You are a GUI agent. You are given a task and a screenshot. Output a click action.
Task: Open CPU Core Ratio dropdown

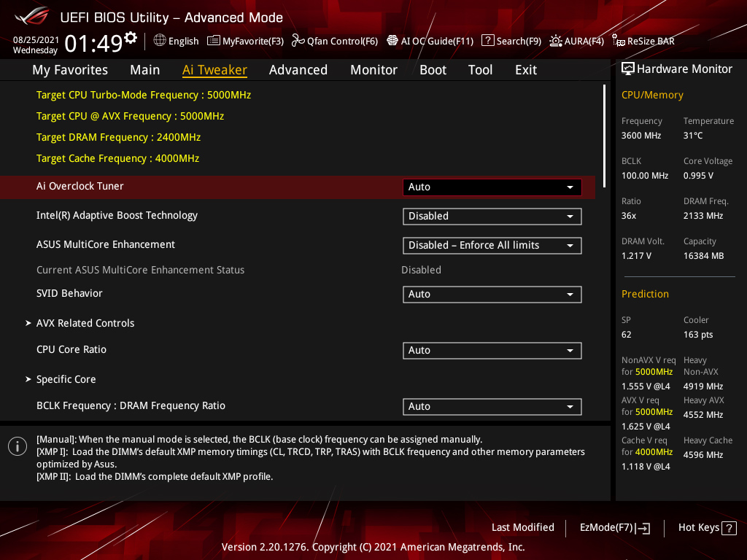[492, 351]
